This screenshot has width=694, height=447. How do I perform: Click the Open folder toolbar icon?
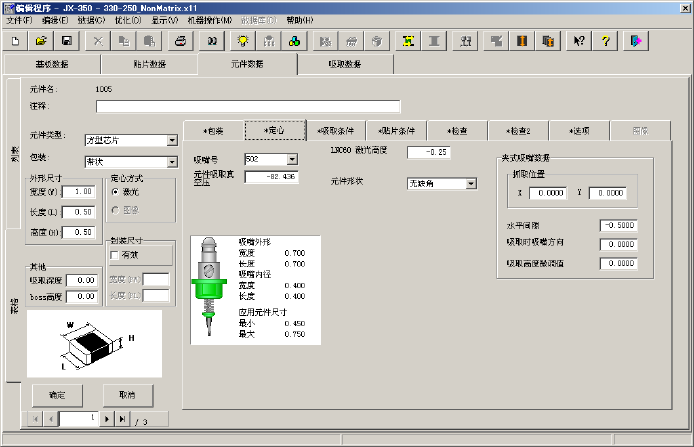41,41
